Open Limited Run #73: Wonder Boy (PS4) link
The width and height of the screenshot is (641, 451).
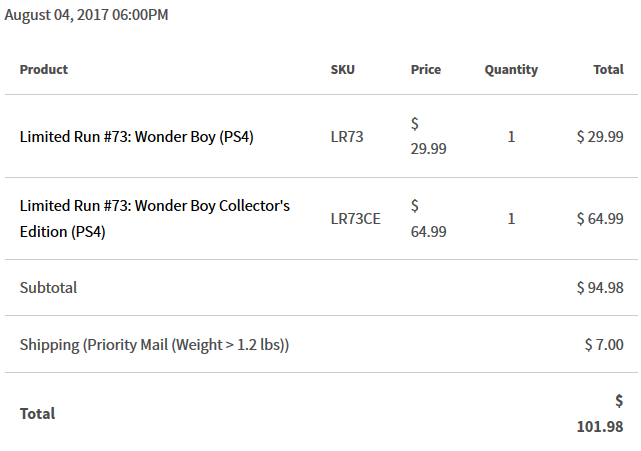[x=137, y=137]
